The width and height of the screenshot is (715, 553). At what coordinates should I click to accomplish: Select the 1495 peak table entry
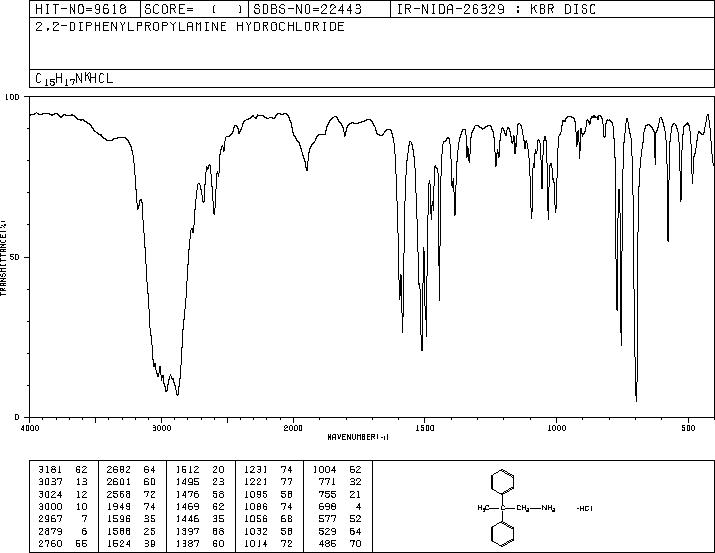click(x=200, y=481)
